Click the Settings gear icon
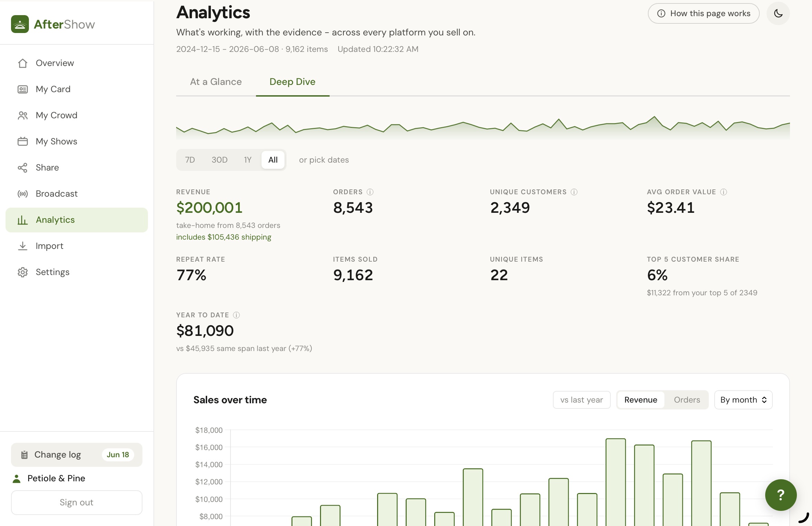Image resolution: width=812 pixels, height=526 pixels. click(x=23, y=272)
